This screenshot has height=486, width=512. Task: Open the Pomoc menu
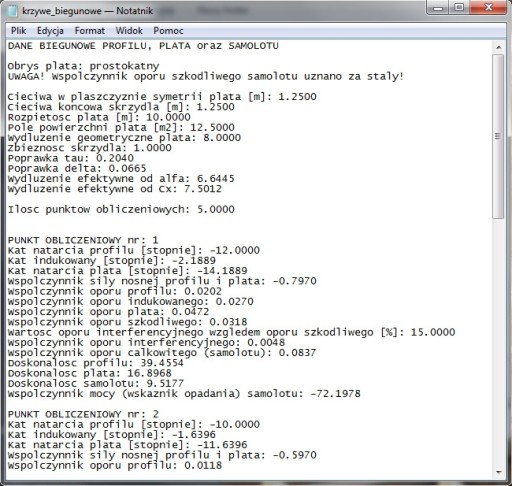coord(168,31)
